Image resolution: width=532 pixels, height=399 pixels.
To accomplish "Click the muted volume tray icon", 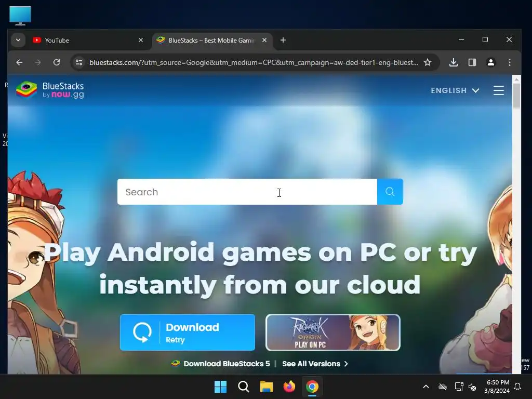I will click(472, 387).
